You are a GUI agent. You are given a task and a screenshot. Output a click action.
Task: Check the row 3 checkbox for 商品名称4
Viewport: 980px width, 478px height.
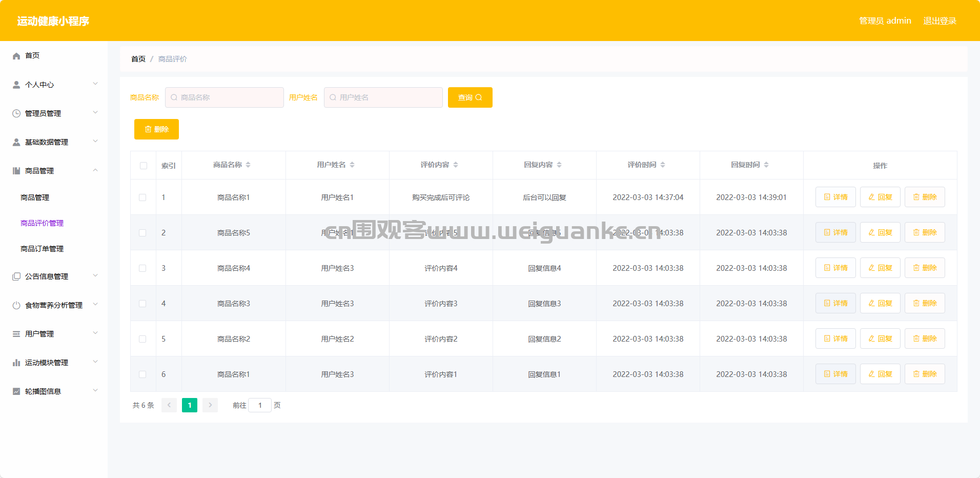[x=142, y=268]
